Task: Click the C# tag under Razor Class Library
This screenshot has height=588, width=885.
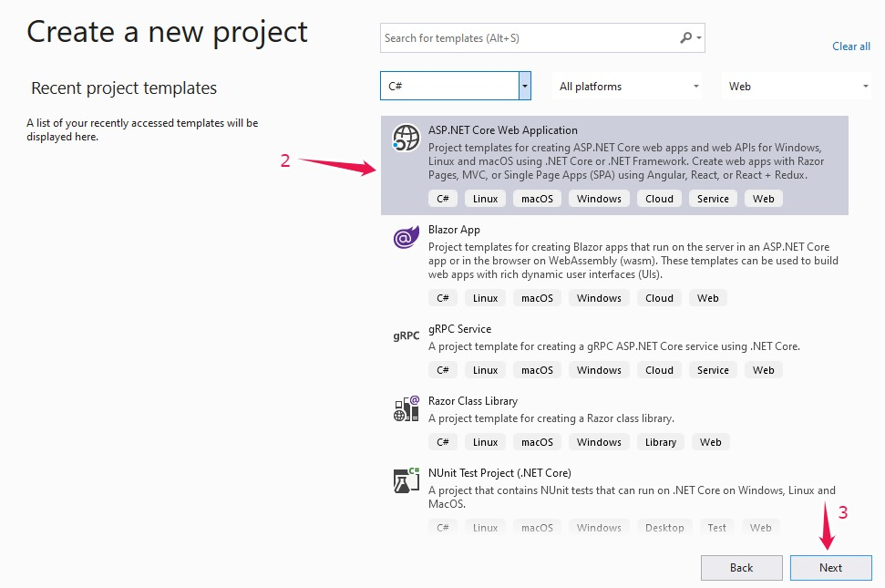Action: 443,442
